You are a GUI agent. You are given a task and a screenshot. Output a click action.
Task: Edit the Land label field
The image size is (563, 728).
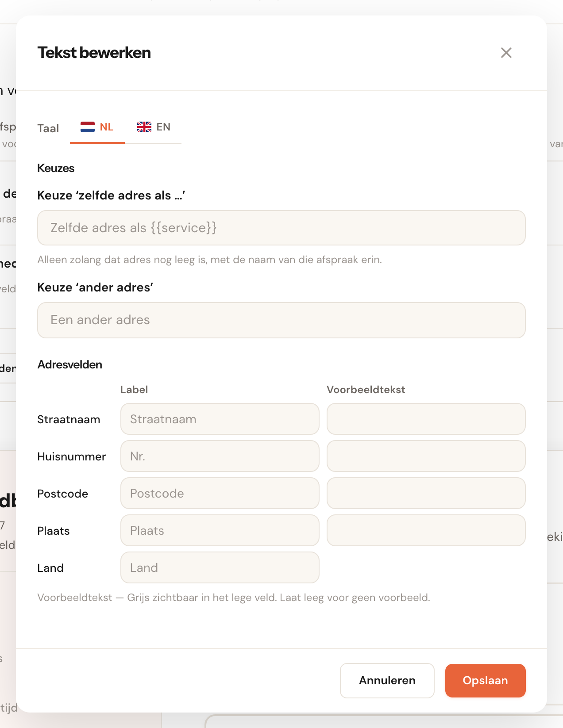coord(220,567)
